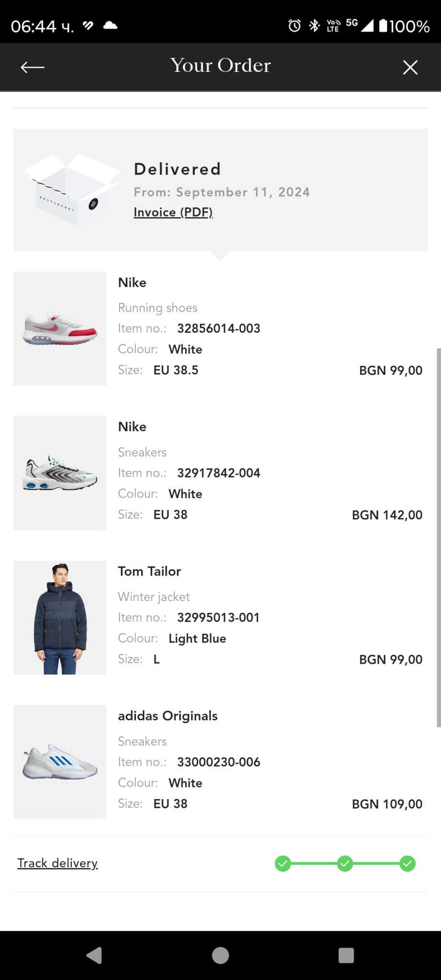Open the Nike sneakers thumbnail with blue accents
Image resolution: width=441 pixels, height=980 pixels.
[x=60, y=473]
